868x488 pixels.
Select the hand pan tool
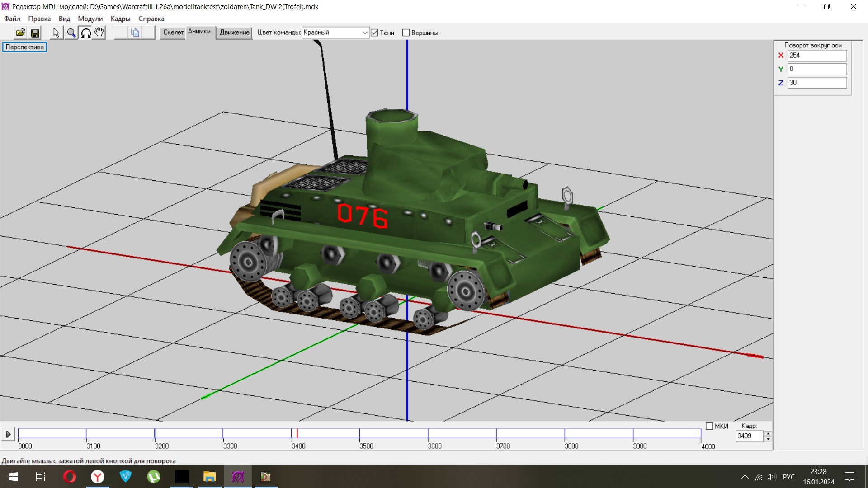tap(99, 33)
